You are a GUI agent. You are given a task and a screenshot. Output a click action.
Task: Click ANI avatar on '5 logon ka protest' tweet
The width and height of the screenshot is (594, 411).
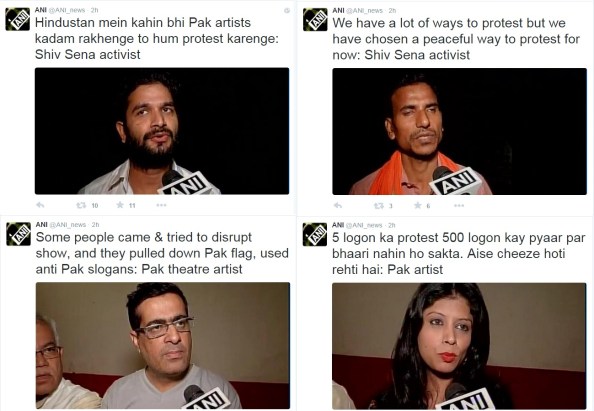(315, 234)
